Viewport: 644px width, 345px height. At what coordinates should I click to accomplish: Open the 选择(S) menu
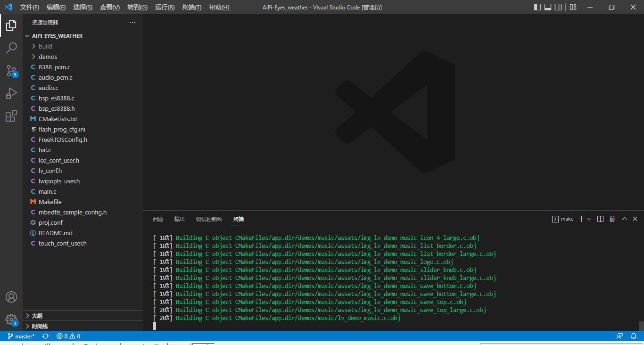pyautogui.click(x=83, y=7)
